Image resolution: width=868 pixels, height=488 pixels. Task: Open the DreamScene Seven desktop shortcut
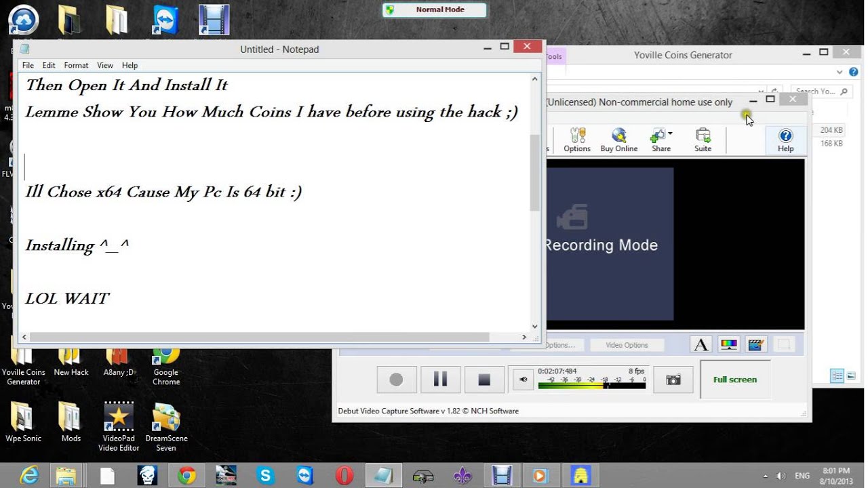[x=166, y=427]
